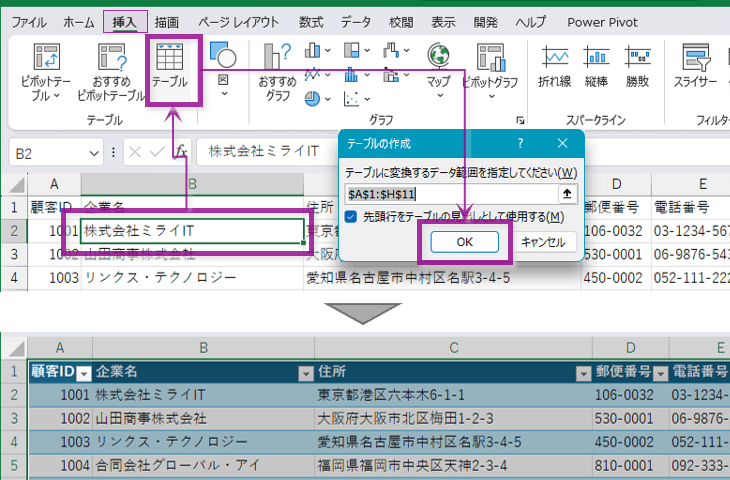The image size is (730, 480).
Task: Insert a Table with the テーブル button
Action: point(170,66)
